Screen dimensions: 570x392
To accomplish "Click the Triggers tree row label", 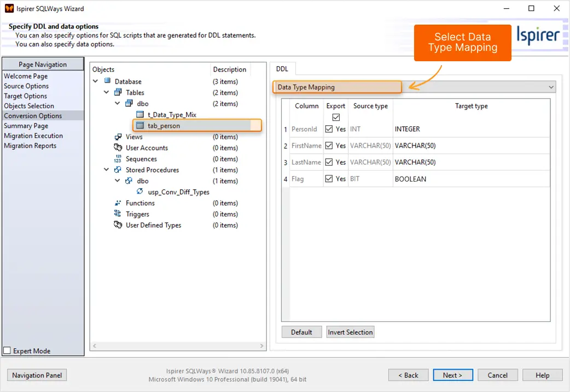I will tap(137, 214).
